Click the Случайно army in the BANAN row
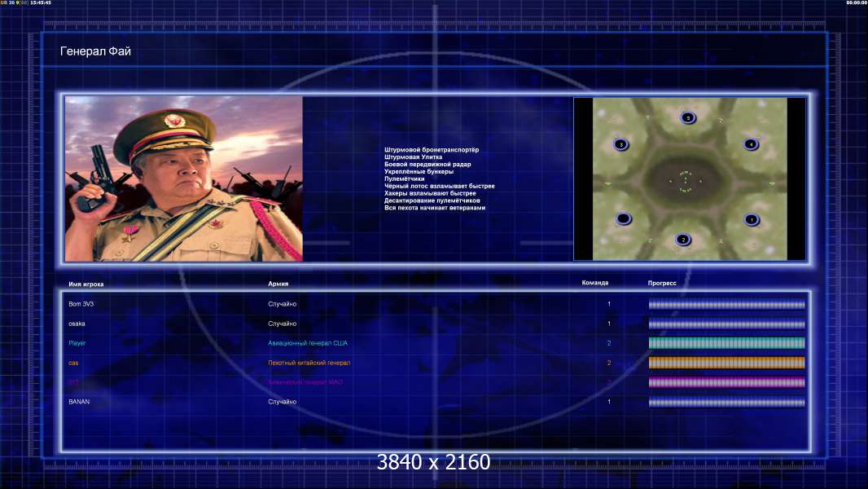 283,402
